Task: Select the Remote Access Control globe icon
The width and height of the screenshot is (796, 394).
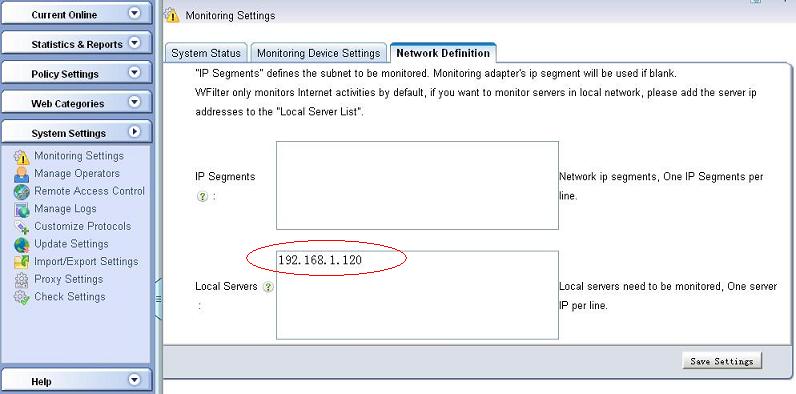Action: click(x=21, y=192)
